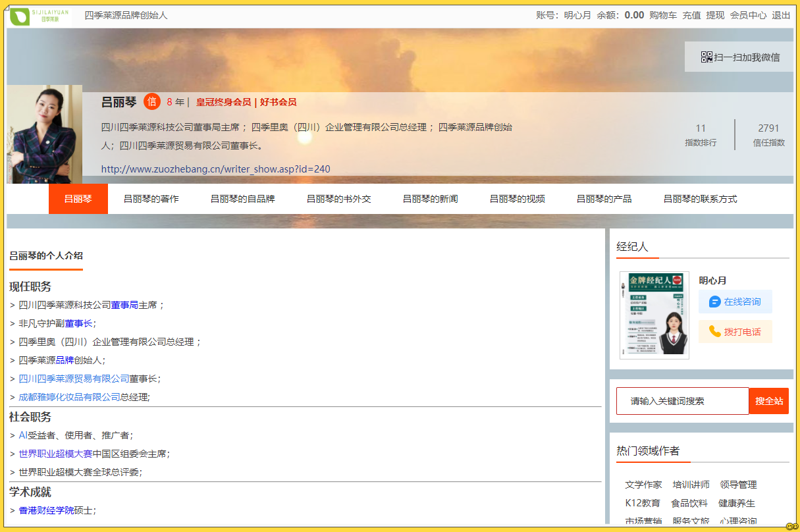
Task: Click the smiley emoji icon at bottom corner
Action: click(791, 526)
